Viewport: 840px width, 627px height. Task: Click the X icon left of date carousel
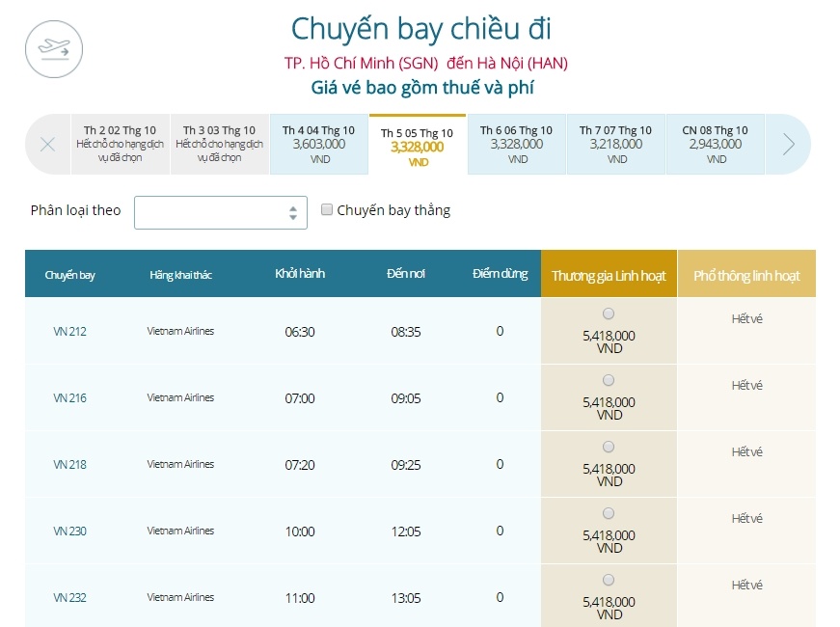pyautogui.click(x=45, y=144)
